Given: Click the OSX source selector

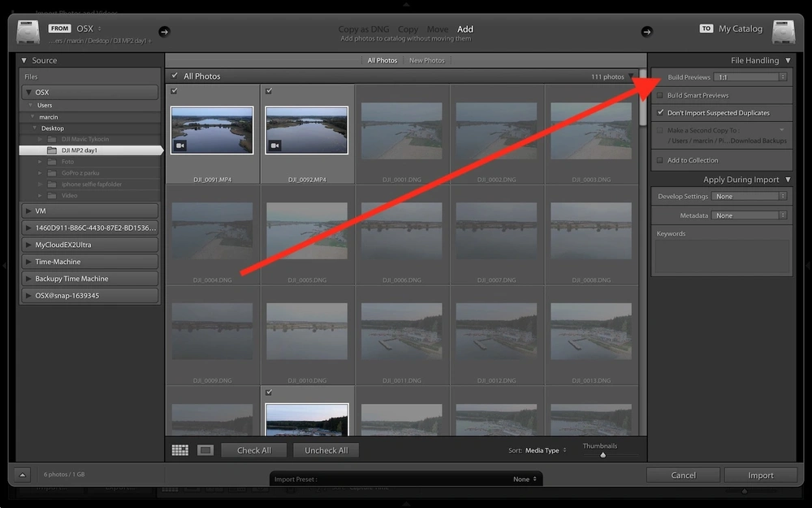Looking at the screenshot, I should tap(89, 28).
